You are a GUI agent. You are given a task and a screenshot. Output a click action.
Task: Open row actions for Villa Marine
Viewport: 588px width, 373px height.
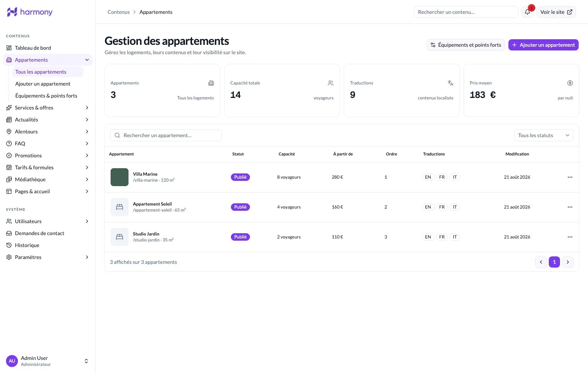coord(570,177)
